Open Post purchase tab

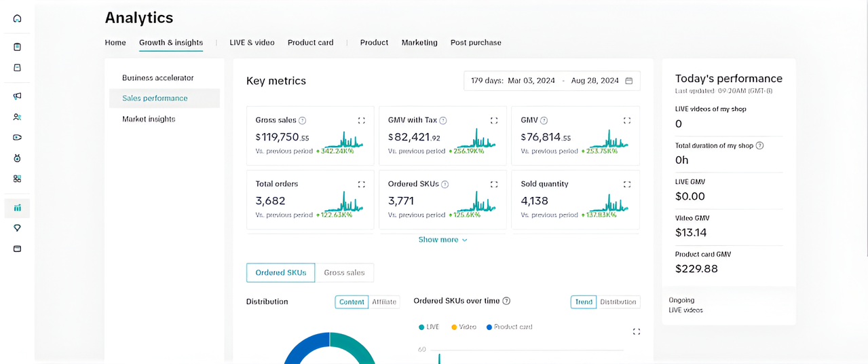pos(476,42)
